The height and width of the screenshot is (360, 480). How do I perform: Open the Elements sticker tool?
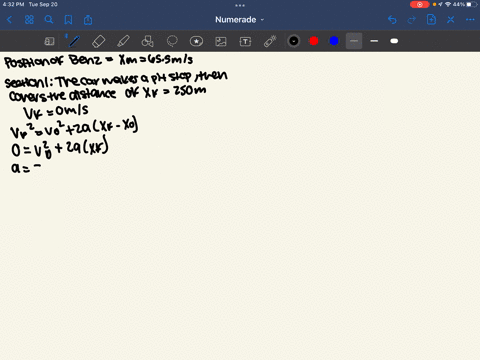196,41
